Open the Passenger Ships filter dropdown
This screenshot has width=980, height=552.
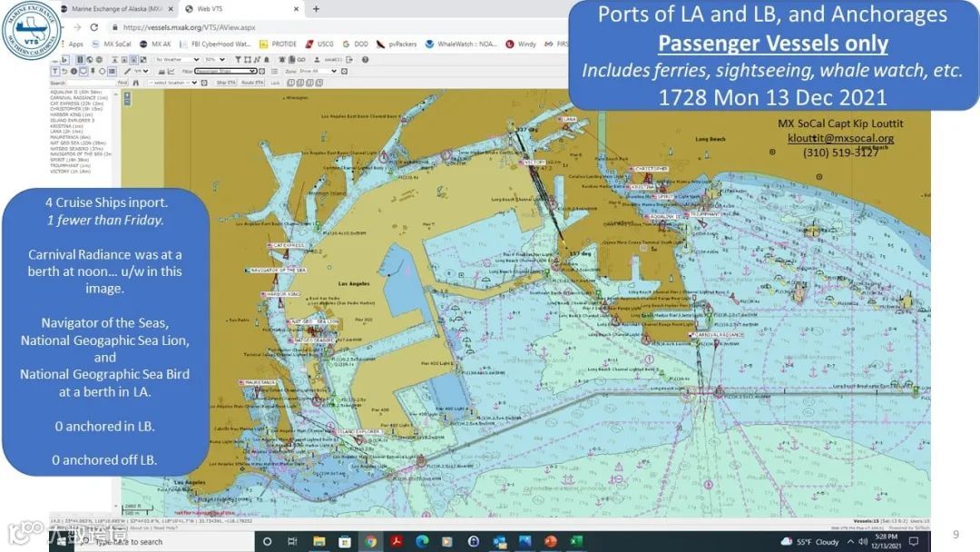226,71
